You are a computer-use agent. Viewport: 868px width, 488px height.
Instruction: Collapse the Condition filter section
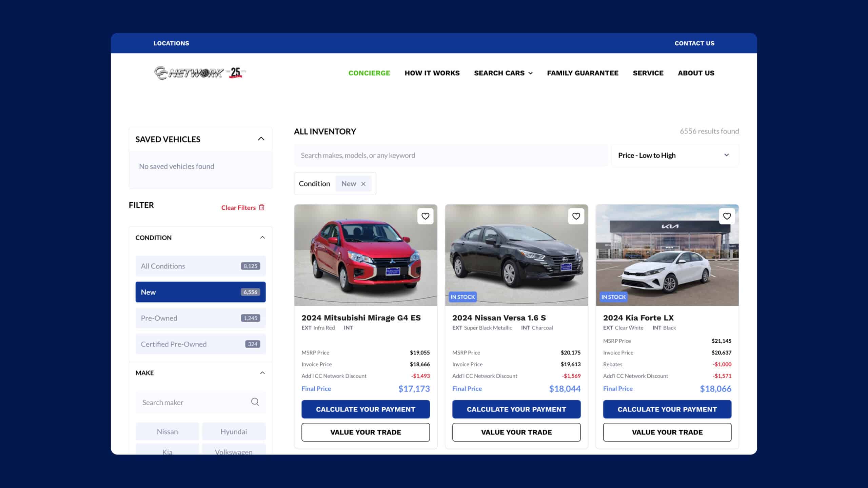[x=262, y=237]
